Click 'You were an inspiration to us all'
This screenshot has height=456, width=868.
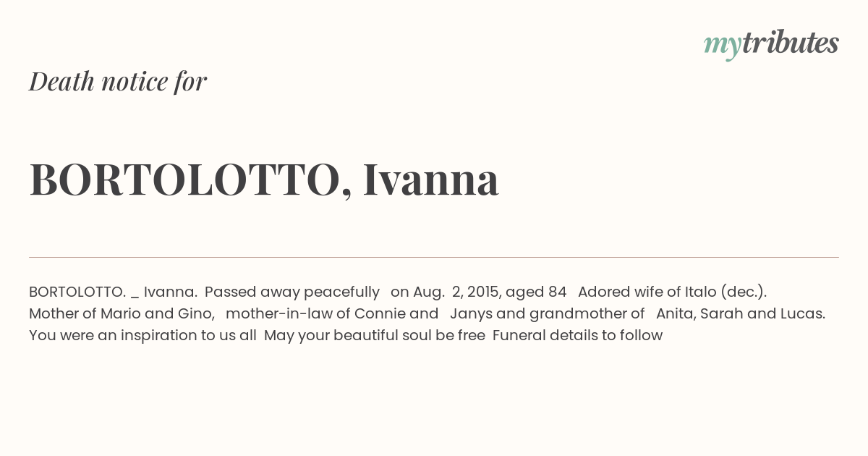(142, 335)
